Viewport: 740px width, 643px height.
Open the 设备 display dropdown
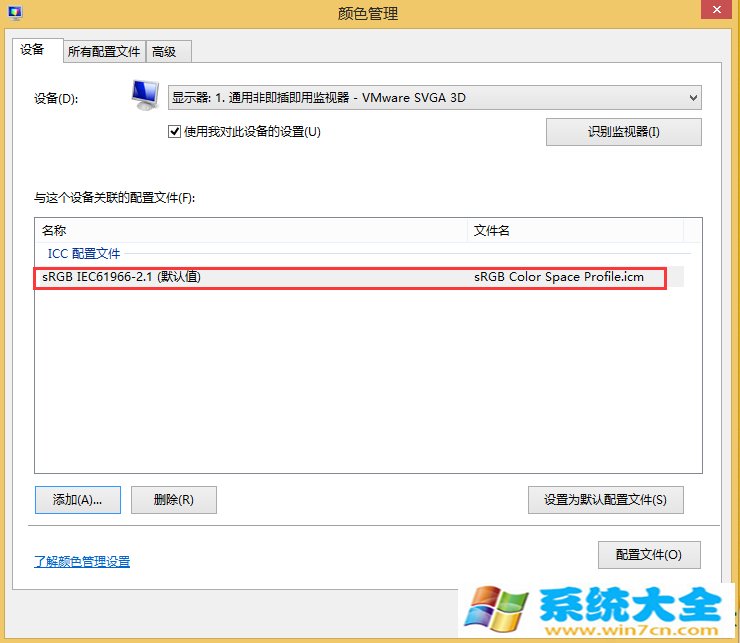click(435, 98)
